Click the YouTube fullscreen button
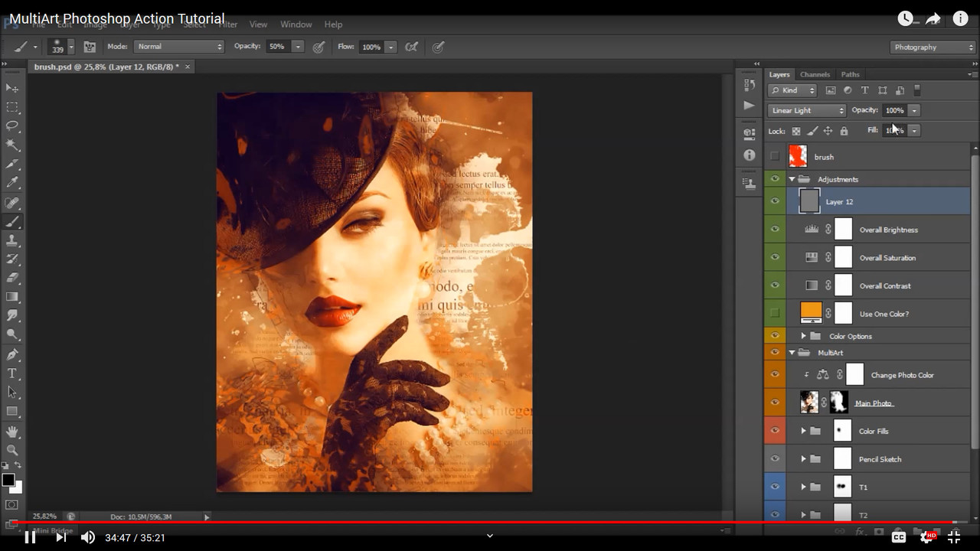The height and width of the screenshot is (551, 980). [954, 536]
